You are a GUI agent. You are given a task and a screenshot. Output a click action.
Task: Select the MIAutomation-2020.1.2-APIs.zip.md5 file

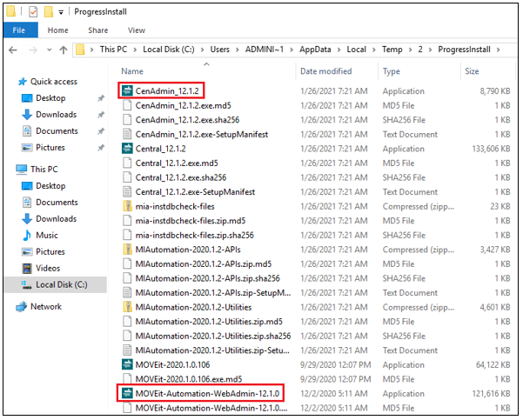click(204, 264)
